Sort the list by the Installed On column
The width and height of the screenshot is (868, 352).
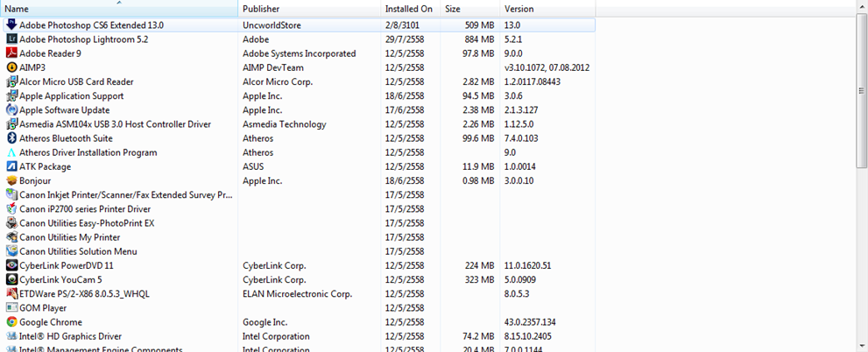coord(410,9)
